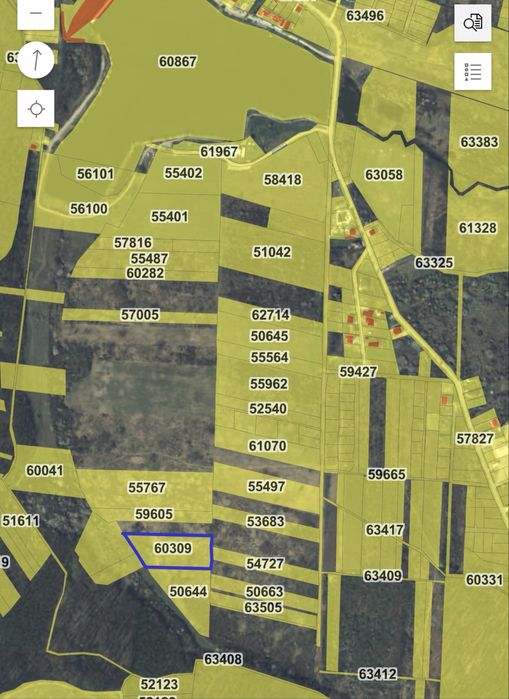The width and height of the screenshot is (509, 699).
Task: Select parcel 63408
Action: click(x=223, y=659)
